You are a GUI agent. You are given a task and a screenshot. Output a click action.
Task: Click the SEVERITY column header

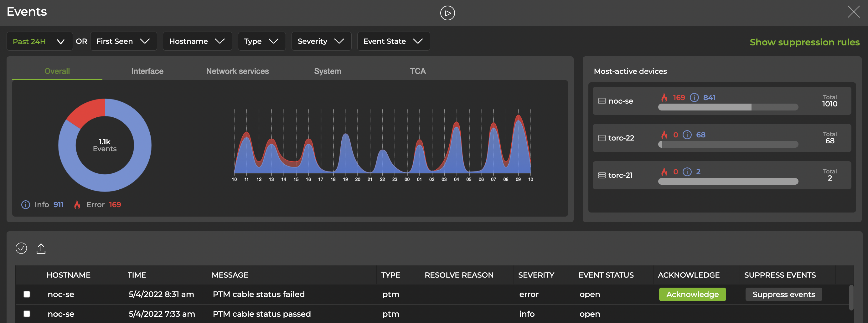[x=536, y=275]
